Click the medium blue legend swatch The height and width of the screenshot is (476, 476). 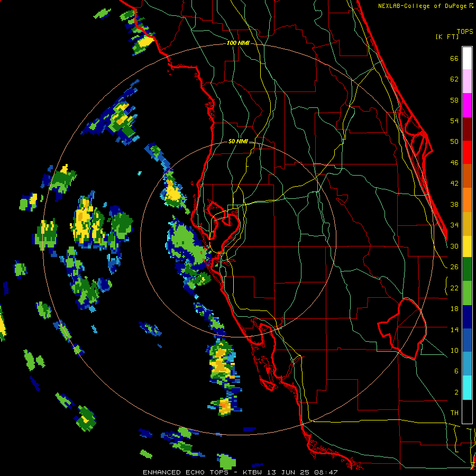[467, 340]
